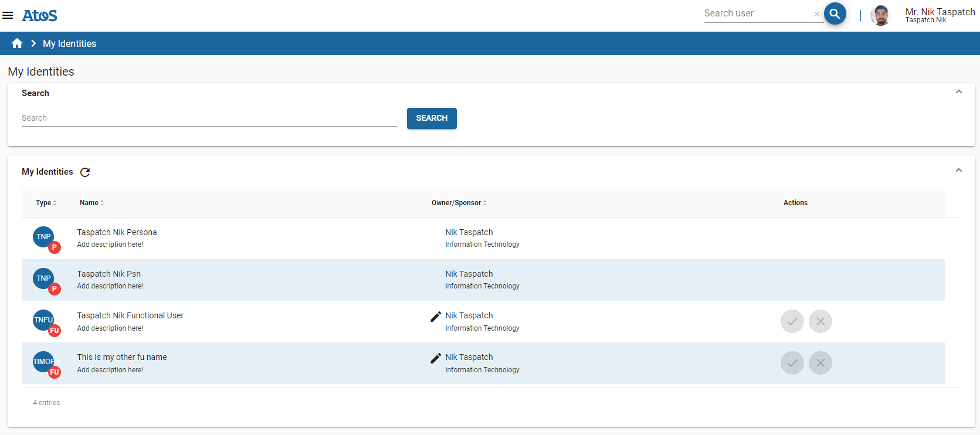Go to home via breadcrumb icon

[x=17, y=43]
